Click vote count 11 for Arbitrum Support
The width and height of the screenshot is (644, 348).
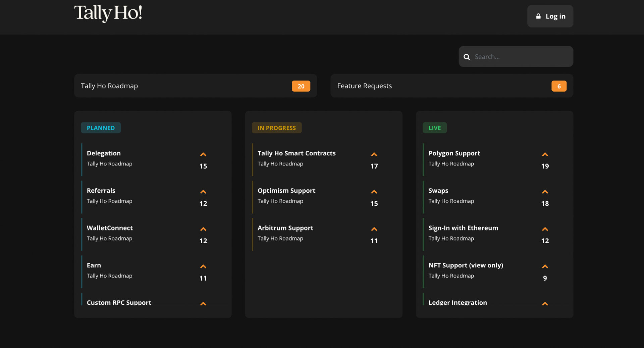click(x=374, y=241)
